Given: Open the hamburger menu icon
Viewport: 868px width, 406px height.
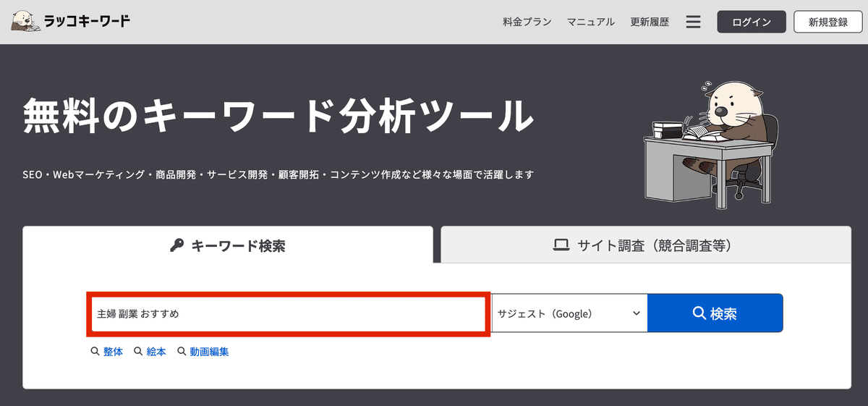Looking at the screenshot, I should click(x=693, y=22).
